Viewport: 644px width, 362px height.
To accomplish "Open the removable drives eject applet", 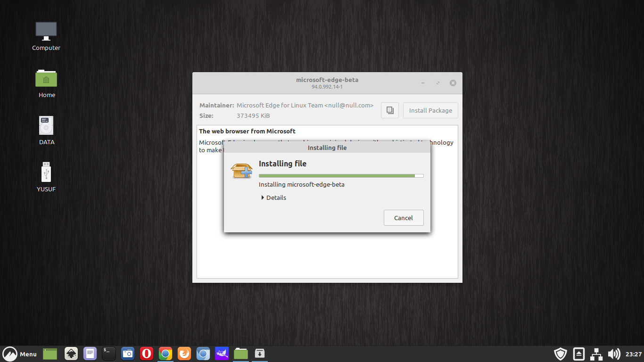I will click(x=579, y=354).
